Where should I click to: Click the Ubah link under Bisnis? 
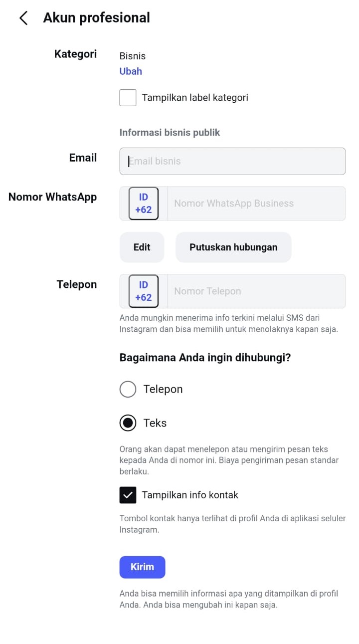tap(131, 71)
